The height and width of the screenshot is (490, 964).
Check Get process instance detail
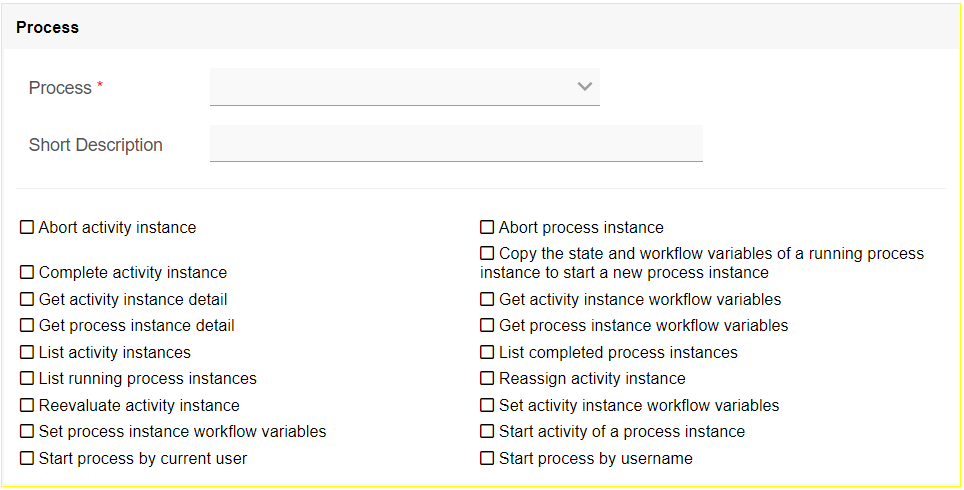[27, 326]
